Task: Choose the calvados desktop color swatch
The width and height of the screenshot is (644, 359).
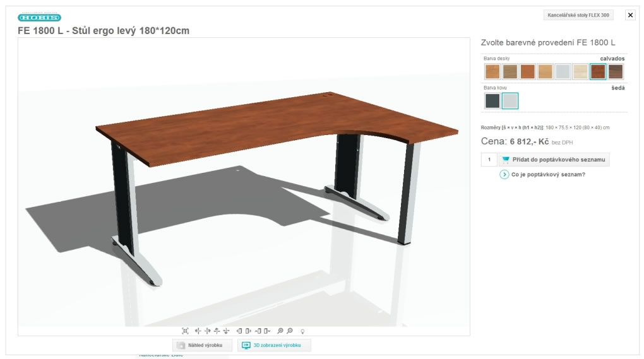Action: pos(597,71)
